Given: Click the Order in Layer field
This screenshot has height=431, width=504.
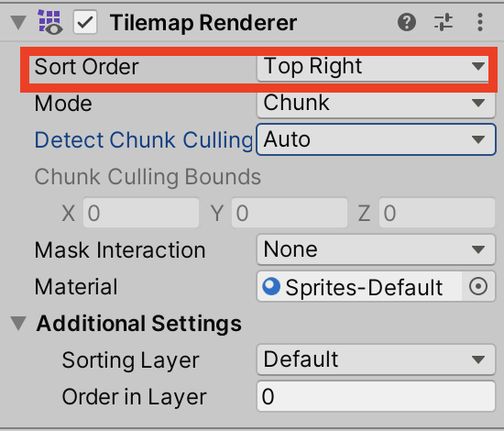Looking at the screenshot, I should tap(376, 396).
